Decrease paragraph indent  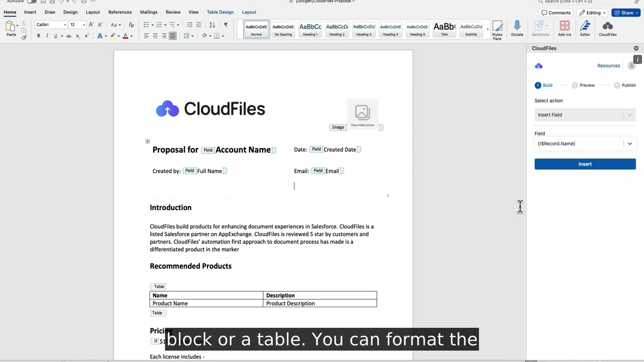click(190, 25)
